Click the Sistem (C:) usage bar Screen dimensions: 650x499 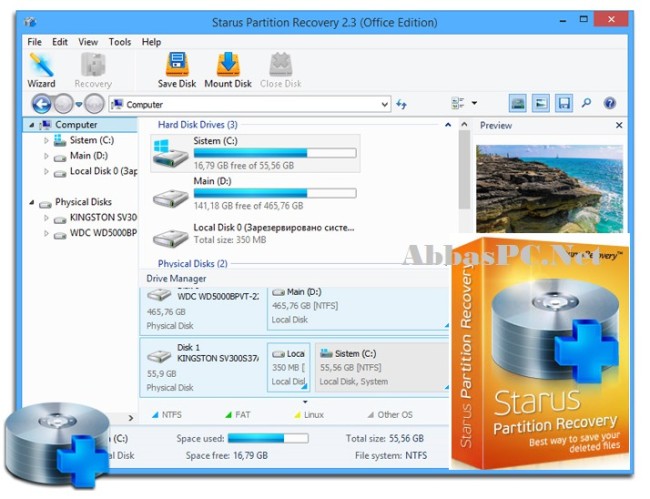point(275,153)
